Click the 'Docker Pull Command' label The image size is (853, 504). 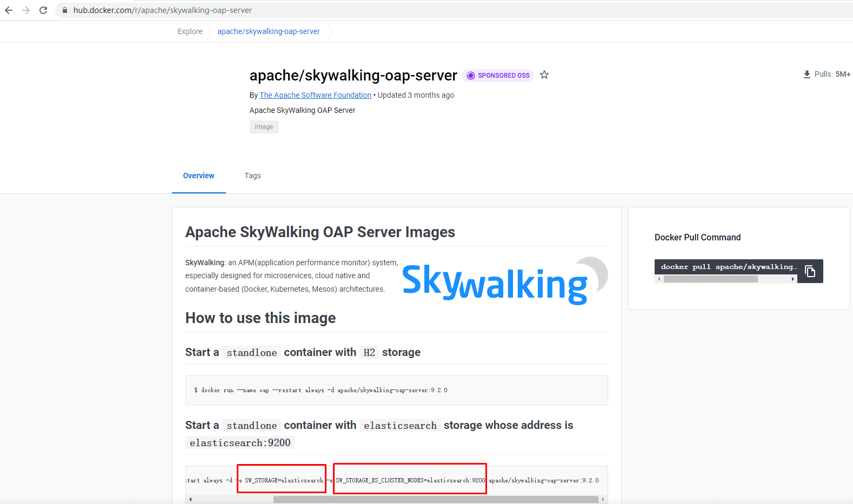point(697,238)
